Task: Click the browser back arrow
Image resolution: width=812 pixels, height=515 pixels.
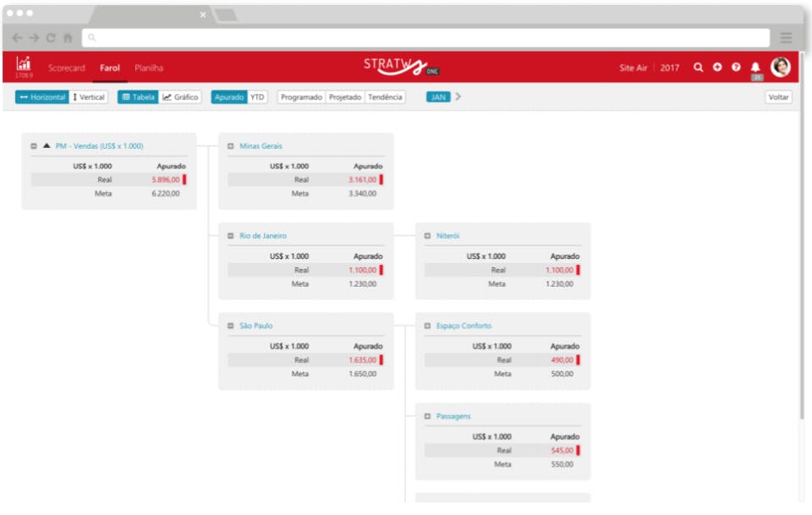Action: click(x=17, y=38)
